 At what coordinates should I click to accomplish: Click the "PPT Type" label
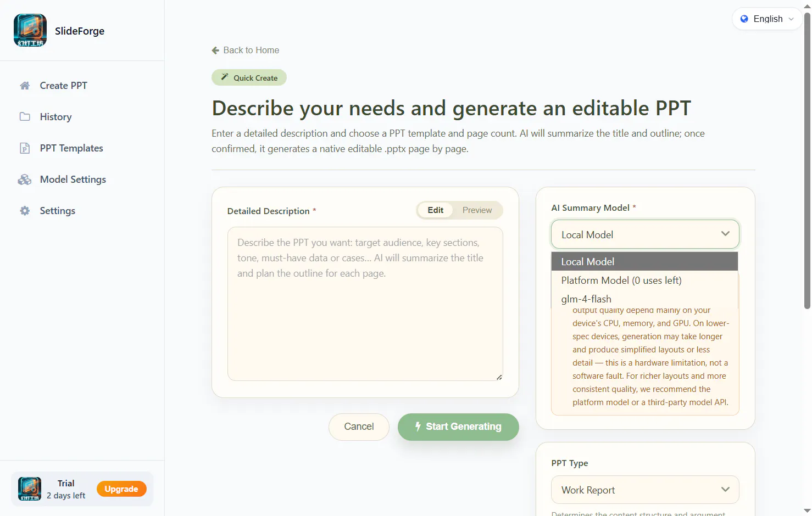pyautogui.click(x=570, y=463)
